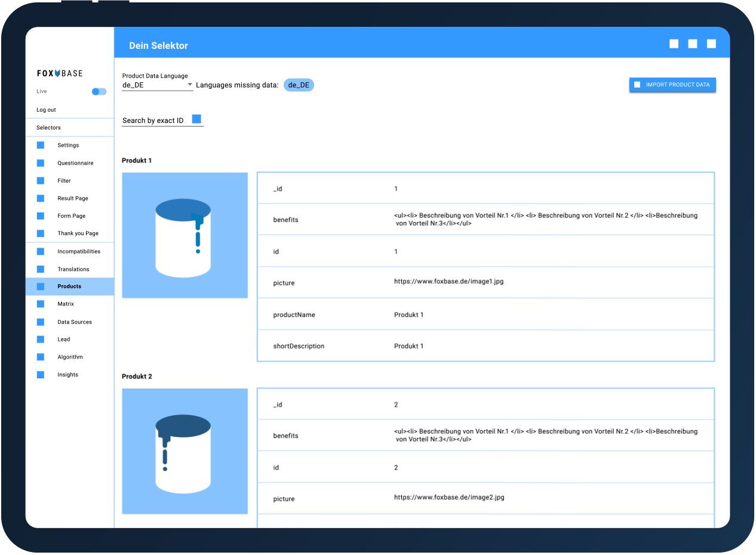Click into the Search by exact ID field
Viewport: 756px width, 555px height.
(153, 121)
